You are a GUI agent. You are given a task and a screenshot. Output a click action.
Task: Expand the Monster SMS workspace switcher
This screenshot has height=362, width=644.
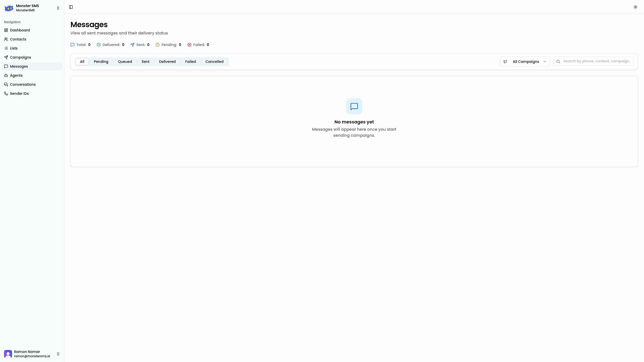(x=58, y=8)
